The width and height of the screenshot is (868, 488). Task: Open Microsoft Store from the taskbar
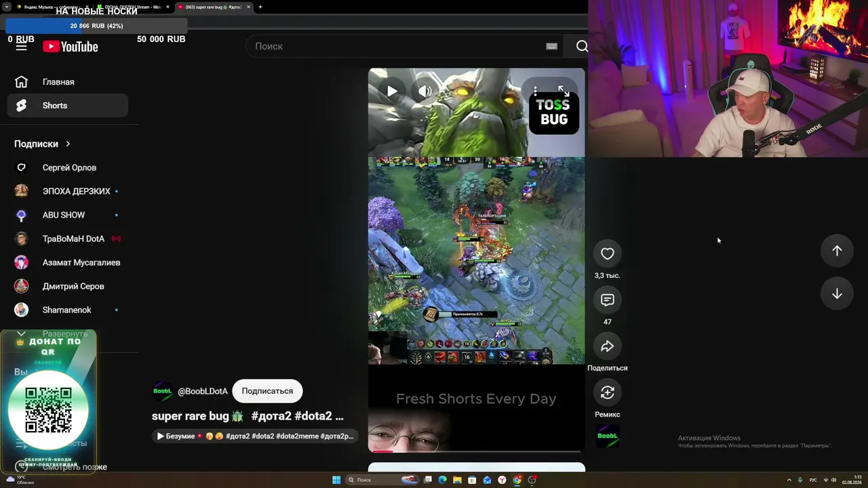tap(472, 480)
